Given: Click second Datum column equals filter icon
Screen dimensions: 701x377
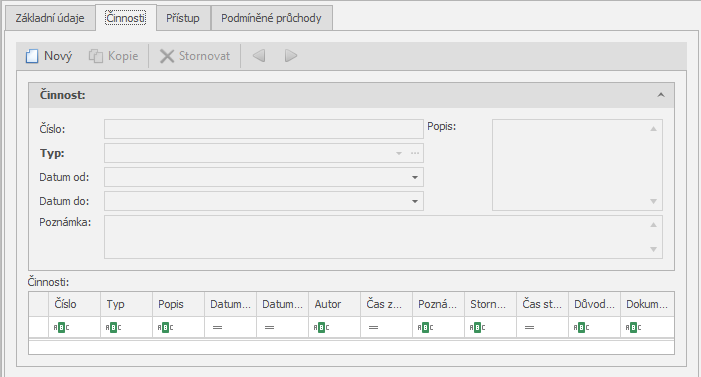Looking at the screenshot, I should (x=269, y=327).
